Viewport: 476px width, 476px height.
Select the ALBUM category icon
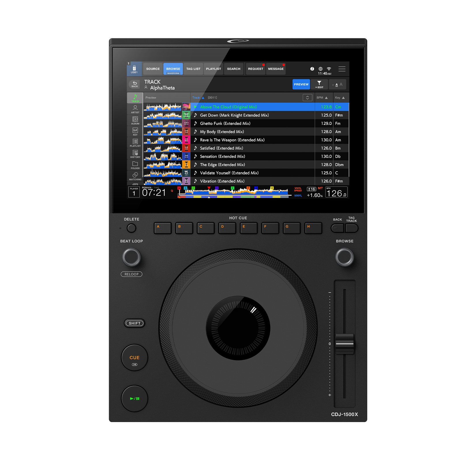(x=135, y=121)
